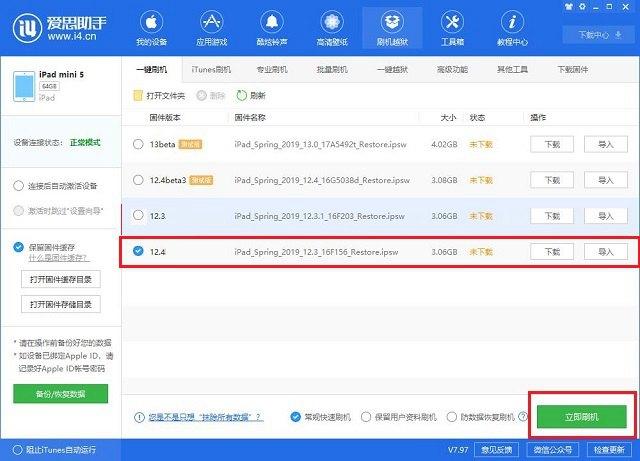Click 备份/恢复数据 green button
The height and width of the screenshot is (461, 640).
pyautogui.click(x=60, y=394)
